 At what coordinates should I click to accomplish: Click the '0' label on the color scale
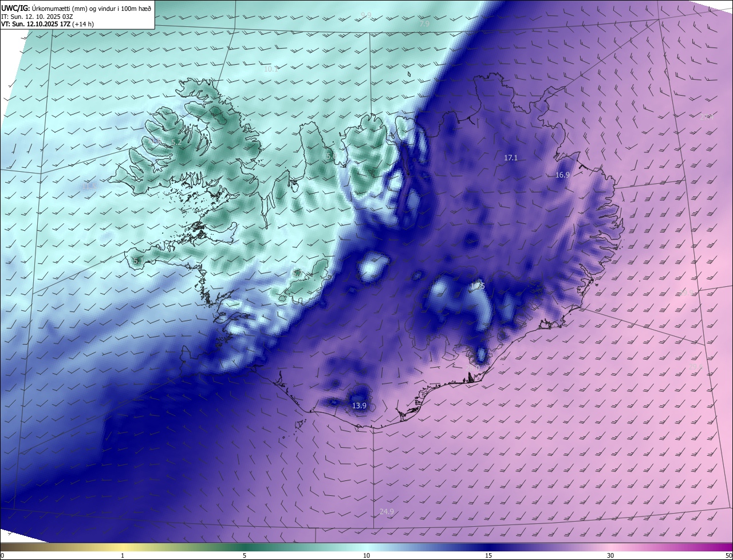point(2,555)
